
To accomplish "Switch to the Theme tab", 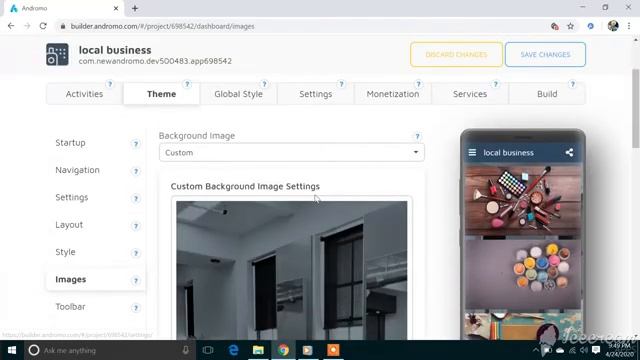I will tap(162, 94).
